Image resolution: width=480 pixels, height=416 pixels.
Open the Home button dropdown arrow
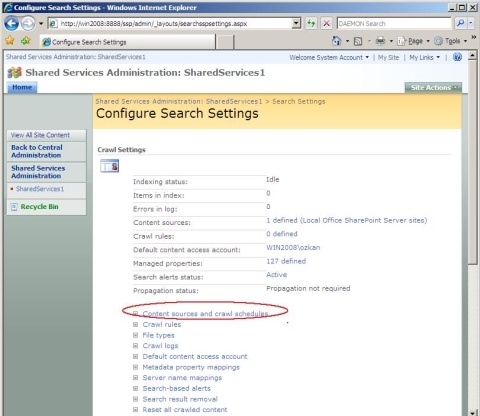pos(347,41)
